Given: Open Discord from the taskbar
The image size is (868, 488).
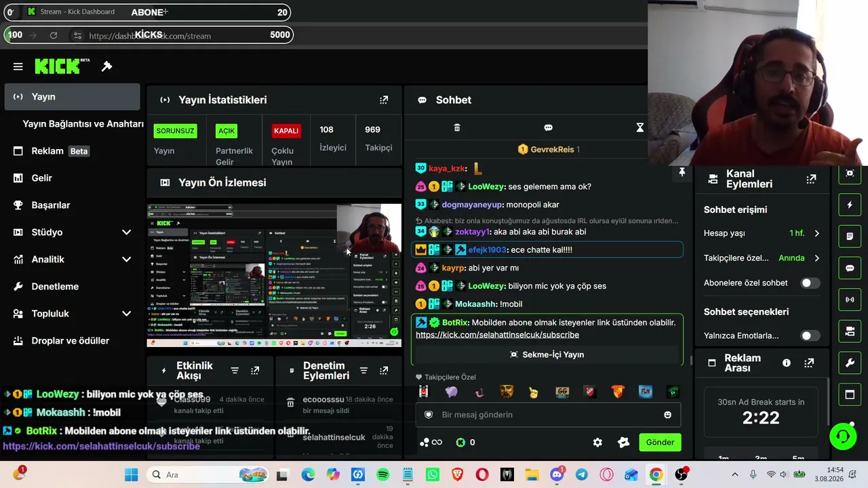Looking at the screenshot, I should coord(557,475).
